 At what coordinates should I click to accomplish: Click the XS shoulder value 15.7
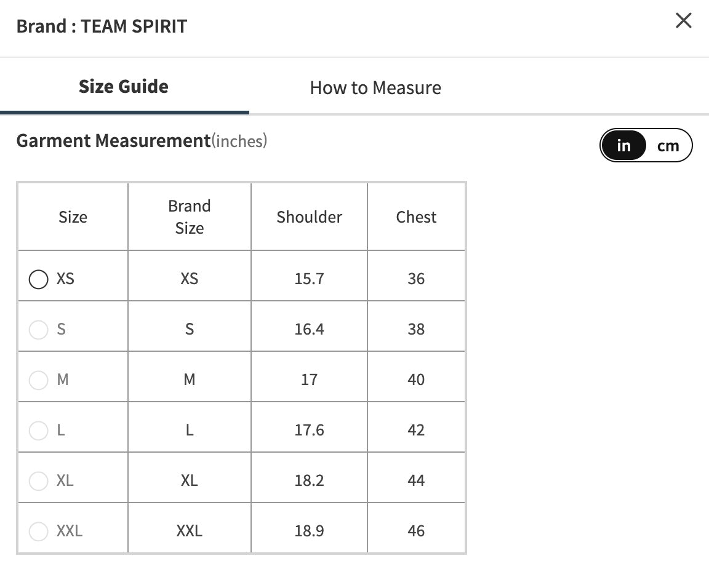pyautogui.click(x=310, y=279)
